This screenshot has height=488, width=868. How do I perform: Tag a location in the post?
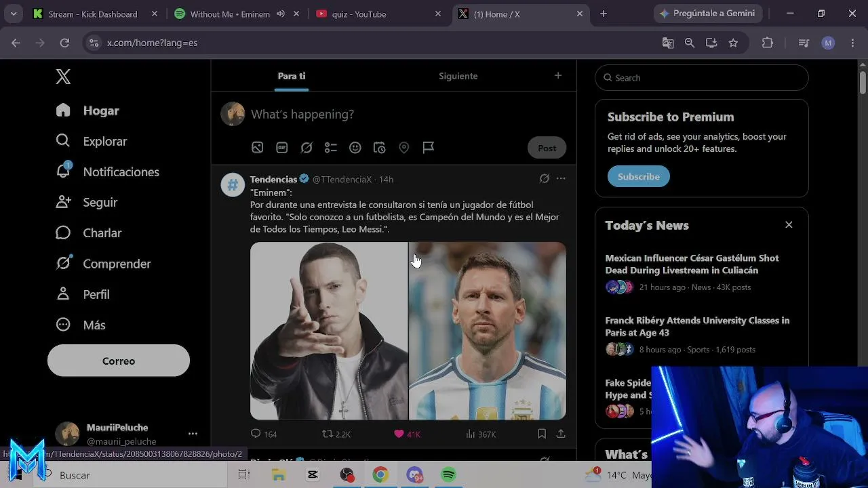[x=404, y=148]
